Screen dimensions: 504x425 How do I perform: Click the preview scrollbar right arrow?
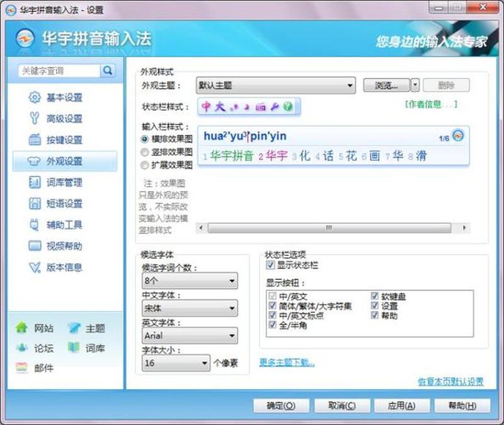464,228
